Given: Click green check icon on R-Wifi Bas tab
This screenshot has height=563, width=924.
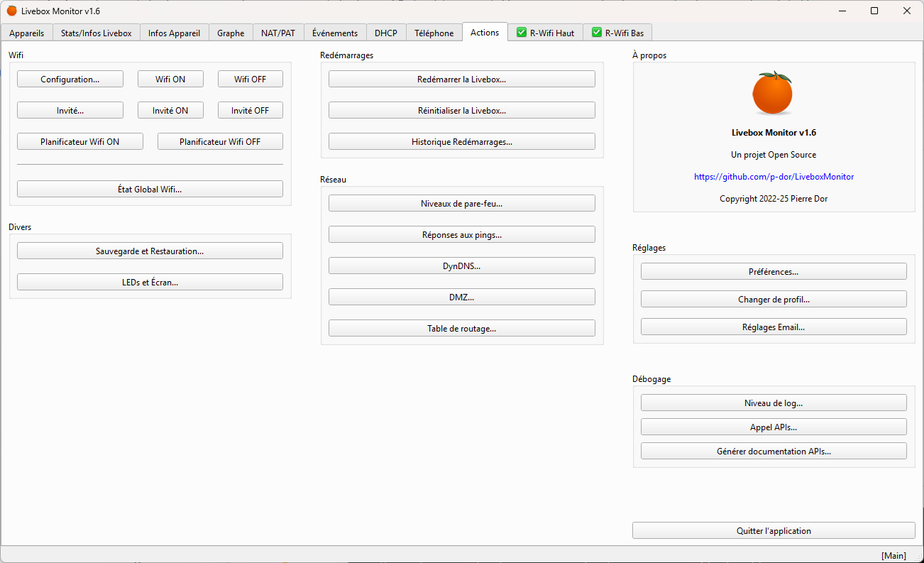Looking at the screenshot, I should point(597,33).
